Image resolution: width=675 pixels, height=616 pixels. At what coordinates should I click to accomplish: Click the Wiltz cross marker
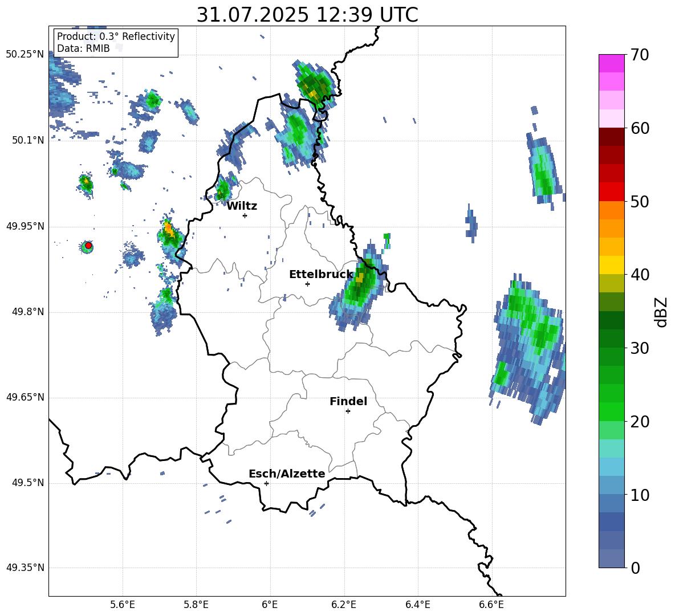245,215
